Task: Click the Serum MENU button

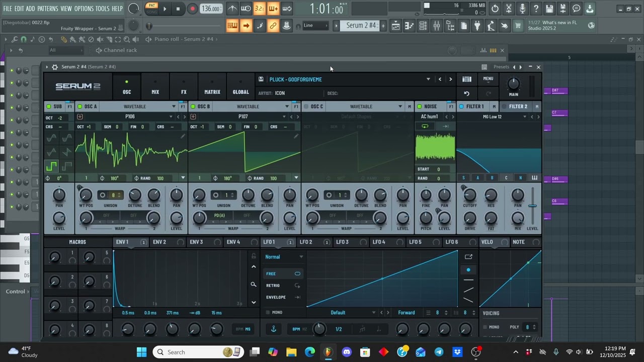Action: click(488, 79)
